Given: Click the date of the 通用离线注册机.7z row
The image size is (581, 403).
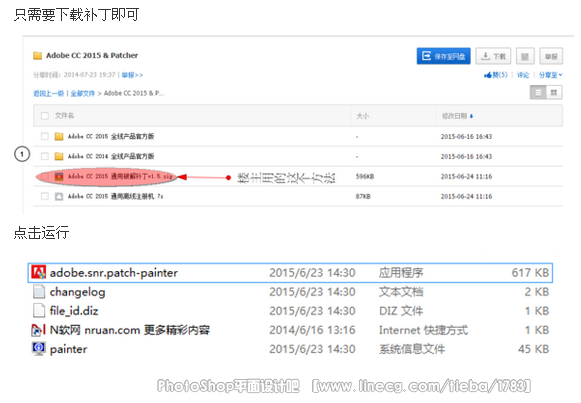Looking at the screenshot, I should point(466,196).
